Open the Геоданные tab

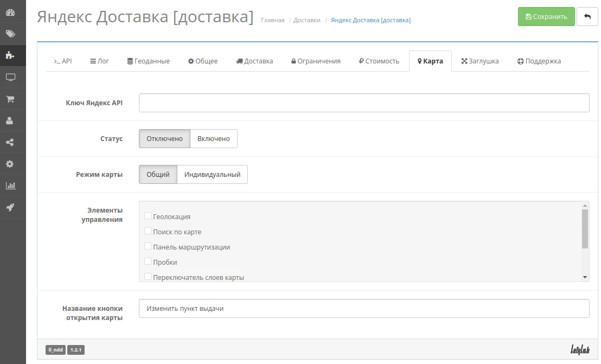point(148,61)
